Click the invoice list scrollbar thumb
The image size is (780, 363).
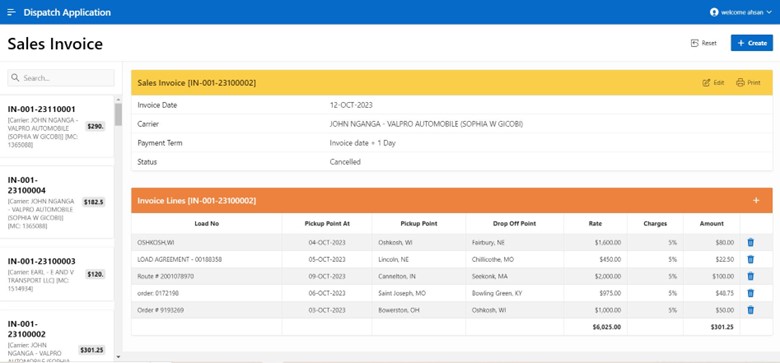pos(118,114)
